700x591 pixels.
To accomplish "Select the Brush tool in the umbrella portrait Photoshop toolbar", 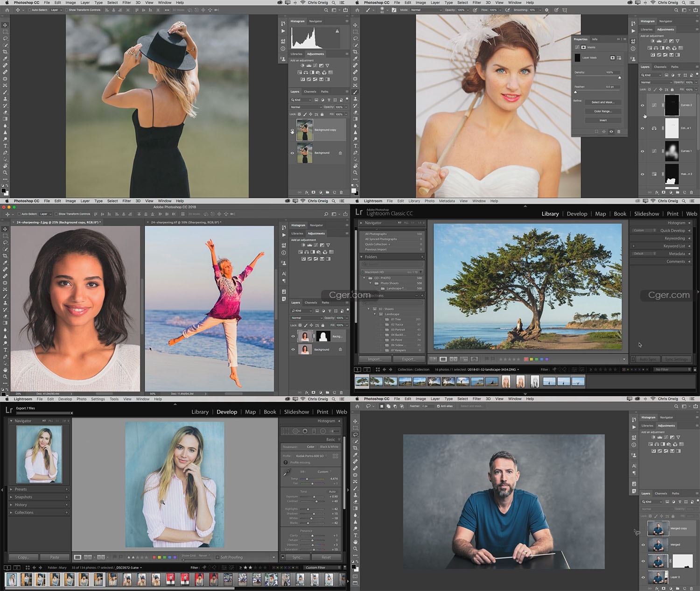I will (x=355, y=92).
